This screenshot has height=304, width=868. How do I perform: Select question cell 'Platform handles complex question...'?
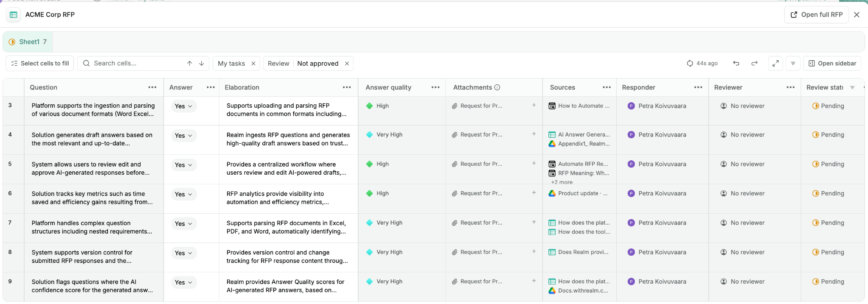click(x=94, y=228)
